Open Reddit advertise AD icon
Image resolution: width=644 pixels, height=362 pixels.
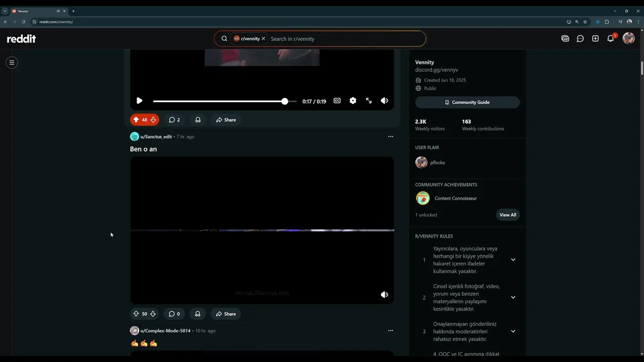[565, 39]
